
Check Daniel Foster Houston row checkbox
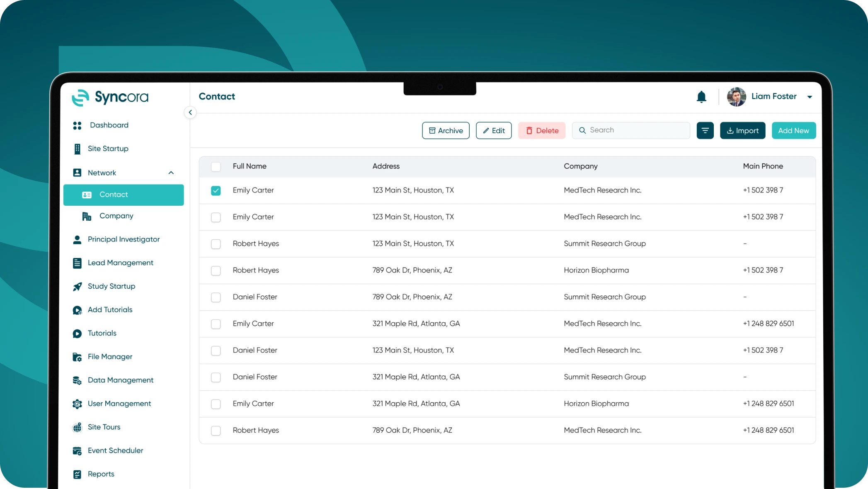(x=216, y=351)
